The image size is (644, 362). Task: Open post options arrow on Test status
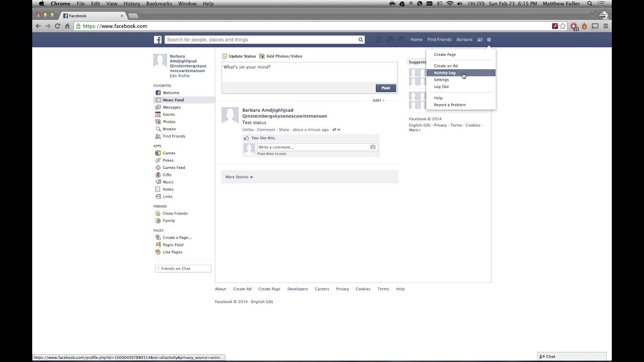click(x=339, y=130)
